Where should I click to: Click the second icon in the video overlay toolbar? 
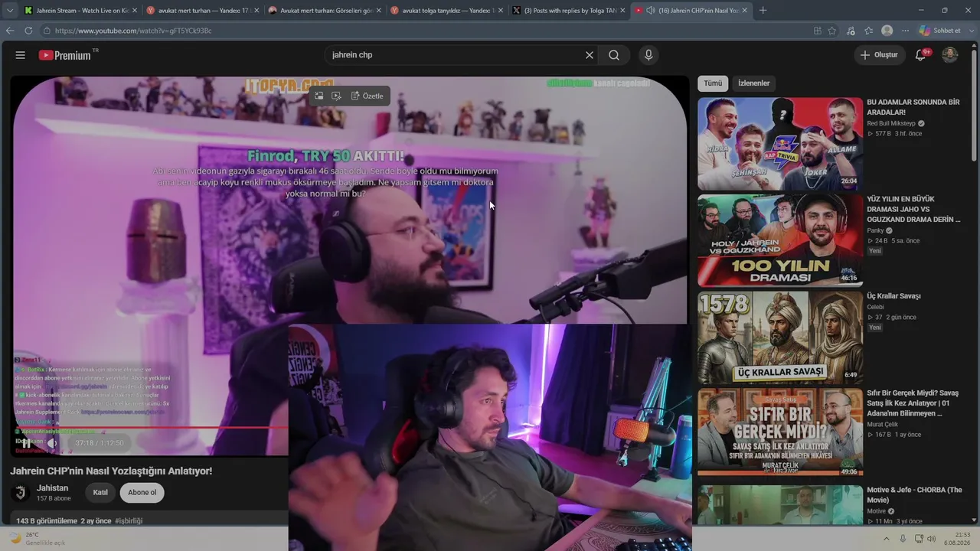[x=337, y=96]
